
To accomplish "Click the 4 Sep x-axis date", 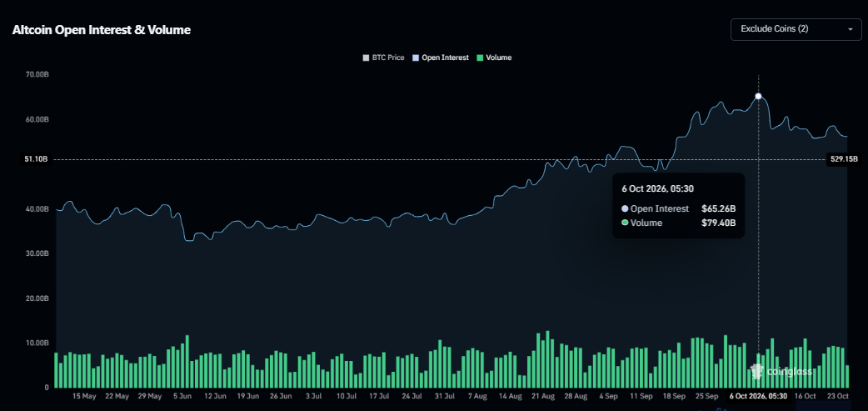I will click(x=608, y=397).
